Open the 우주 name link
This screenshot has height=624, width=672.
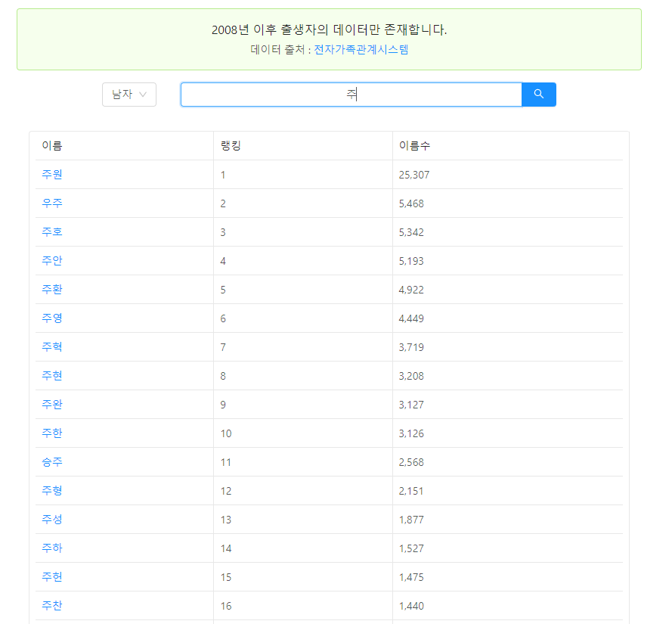pyautogui.click(x=52, y=203)
